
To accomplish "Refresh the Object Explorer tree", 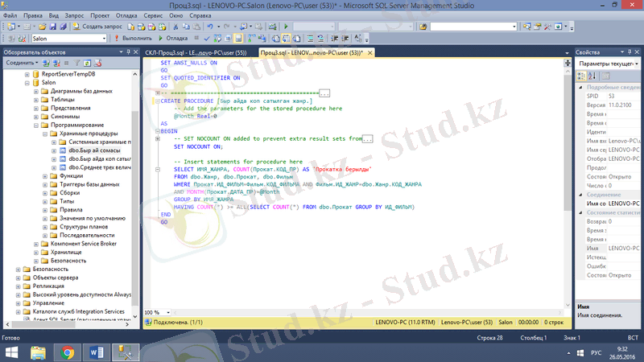I will (x=87, y=64).
